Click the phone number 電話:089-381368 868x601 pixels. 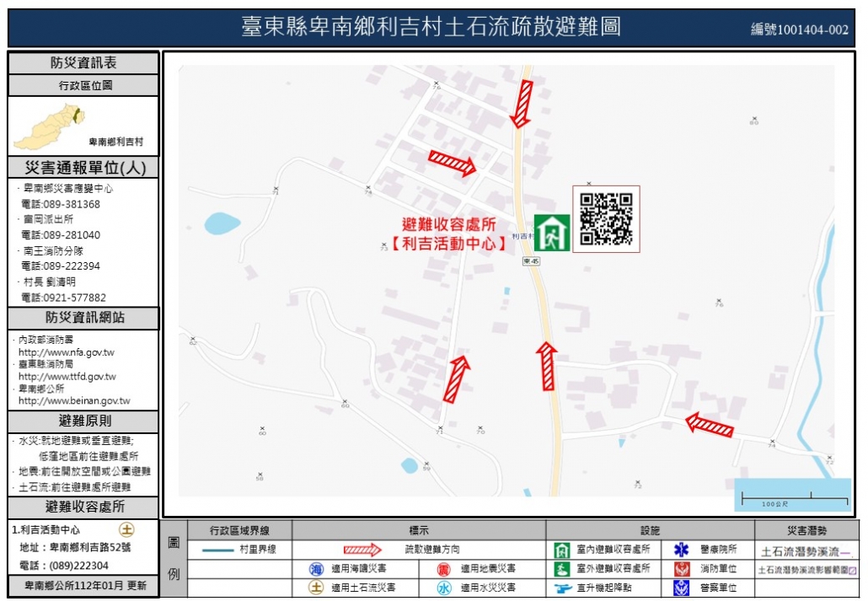point(61,204)
